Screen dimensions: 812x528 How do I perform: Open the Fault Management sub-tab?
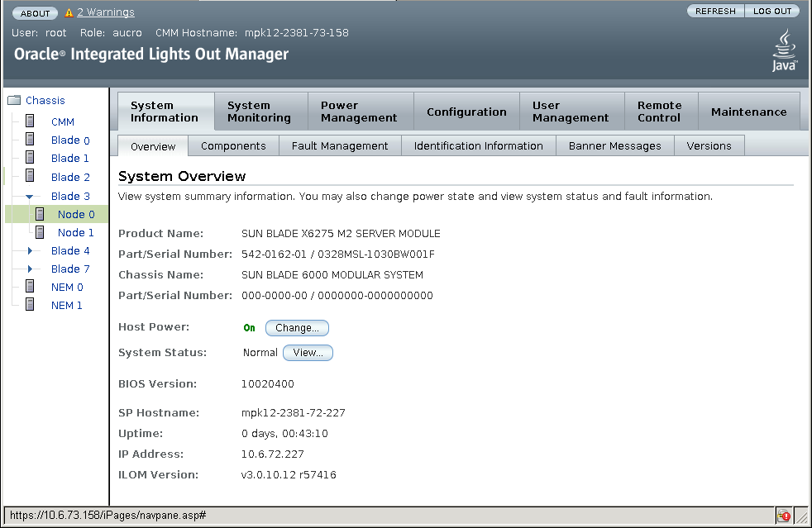(x=340, y=146)
